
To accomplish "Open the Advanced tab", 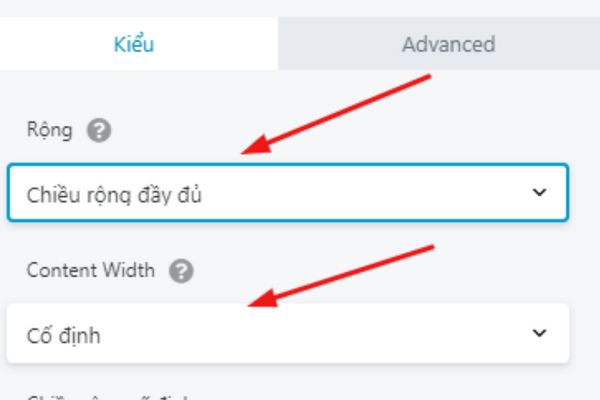I will (448, 44).
